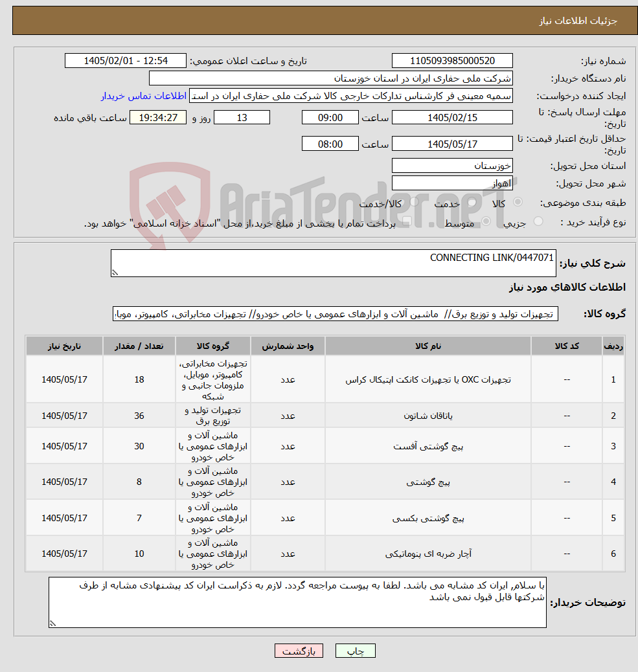Image resolution: width=638 pixels, height=672 pixels.
Task: Click quantity 30 in row 3
Action: [x=139, y=446]
